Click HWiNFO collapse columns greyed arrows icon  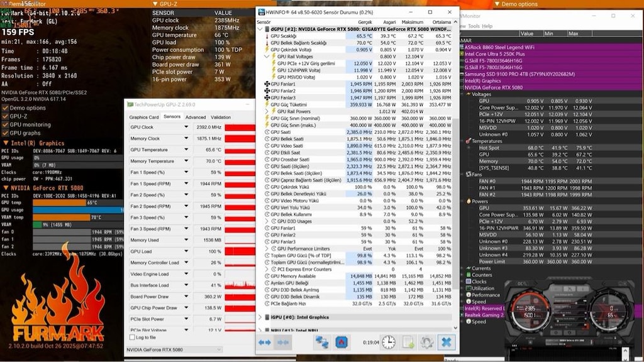pyautogui.click(x=283, y=343)
